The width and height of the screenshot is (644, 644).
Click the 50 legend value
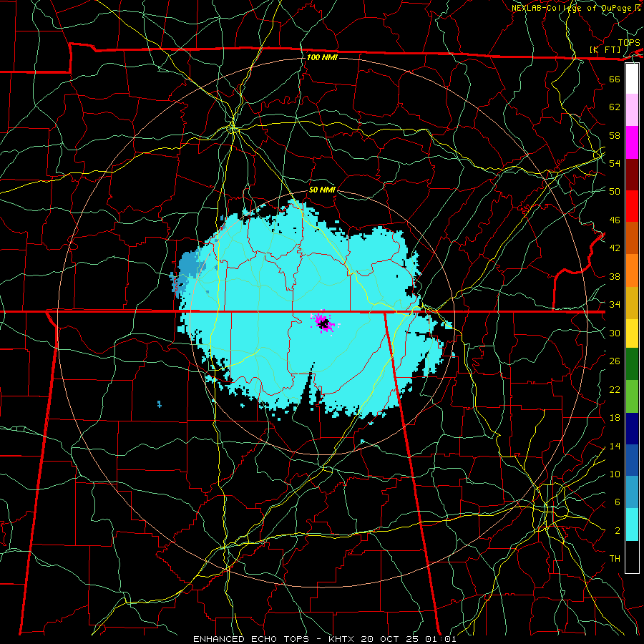pos(615,191)
